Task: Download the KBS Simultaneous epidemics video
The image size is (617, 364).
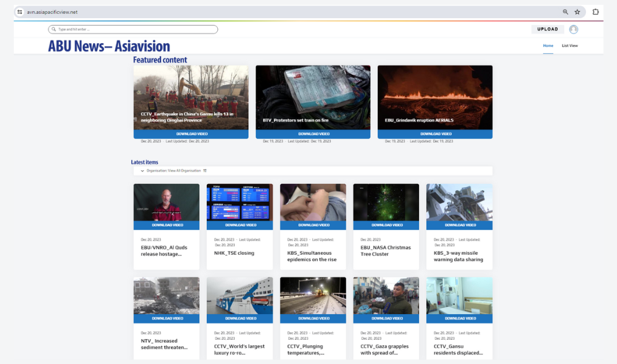Action: point(313,225)
